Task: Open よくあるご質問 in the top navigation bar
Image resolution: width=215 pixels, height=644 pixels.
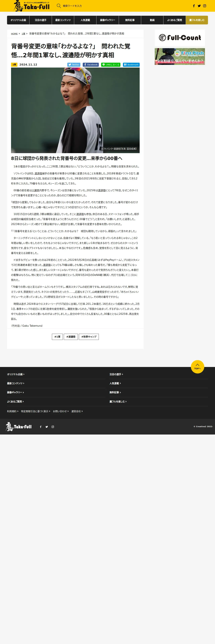Action: [x=174, y=20]
